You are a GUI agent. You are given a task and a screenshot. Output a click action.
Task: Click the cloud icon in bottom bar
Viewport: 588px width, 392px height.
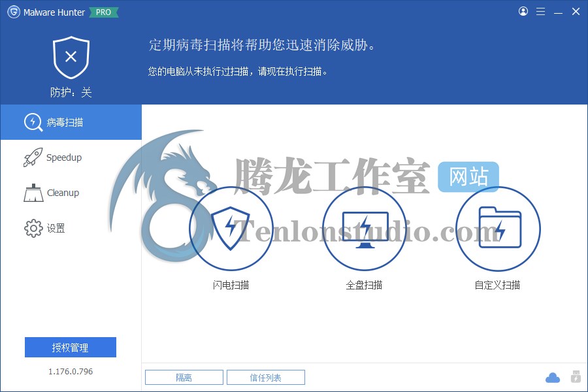tap(553, 378)
